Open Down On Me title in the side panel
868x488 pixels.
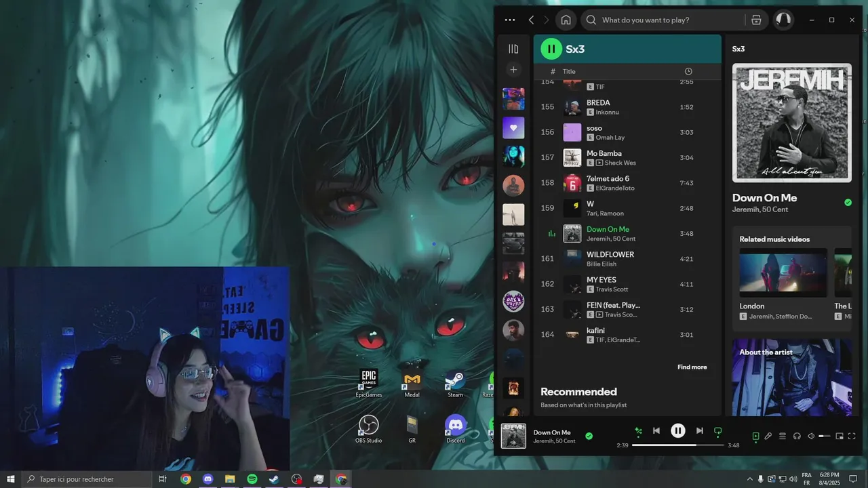pos(764,198)
